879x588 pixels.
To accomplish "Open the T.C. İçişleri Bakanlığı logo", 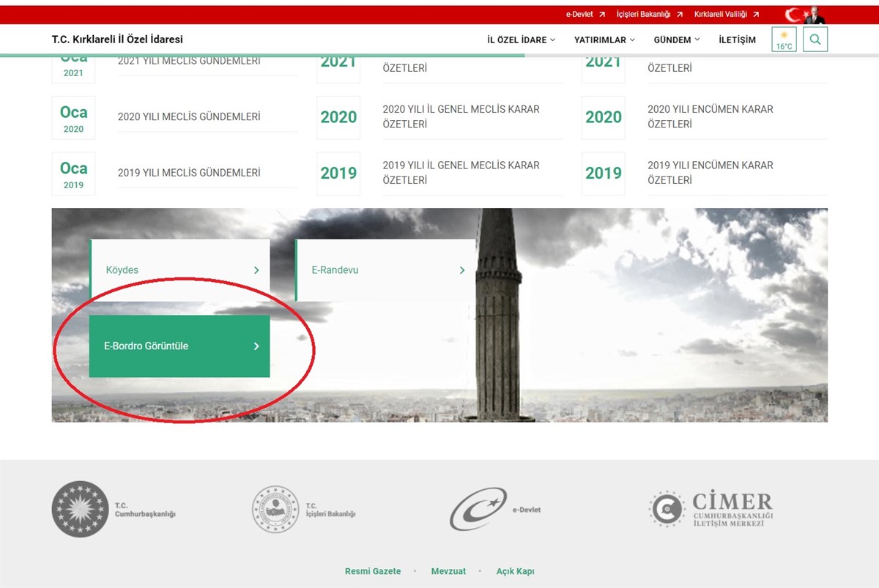I will pos(304,510).
